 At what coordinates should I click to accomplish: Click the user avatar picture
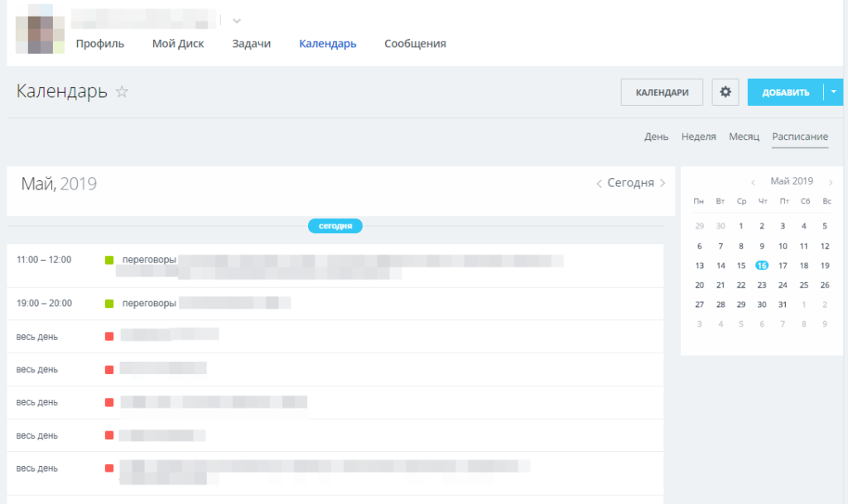pos(40,29)
